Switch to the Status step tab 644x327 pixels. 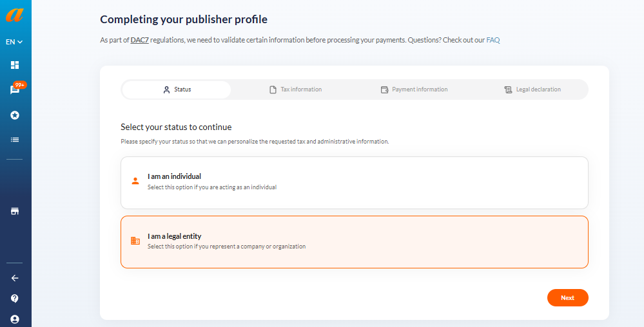coord(177,89)
